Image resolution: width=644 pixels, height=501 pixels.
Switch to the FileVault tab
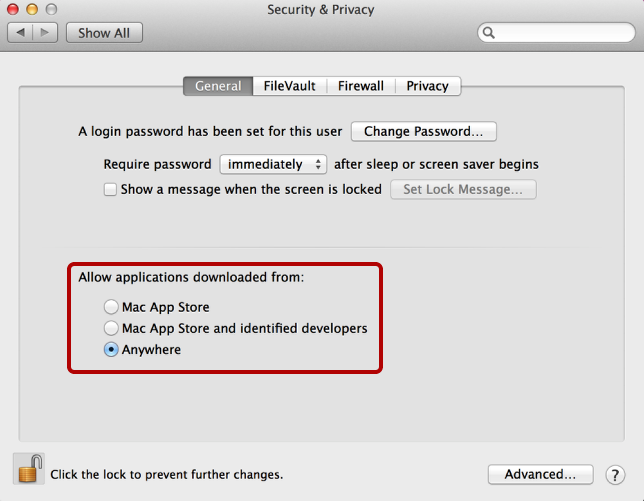[x=289, y=86]
